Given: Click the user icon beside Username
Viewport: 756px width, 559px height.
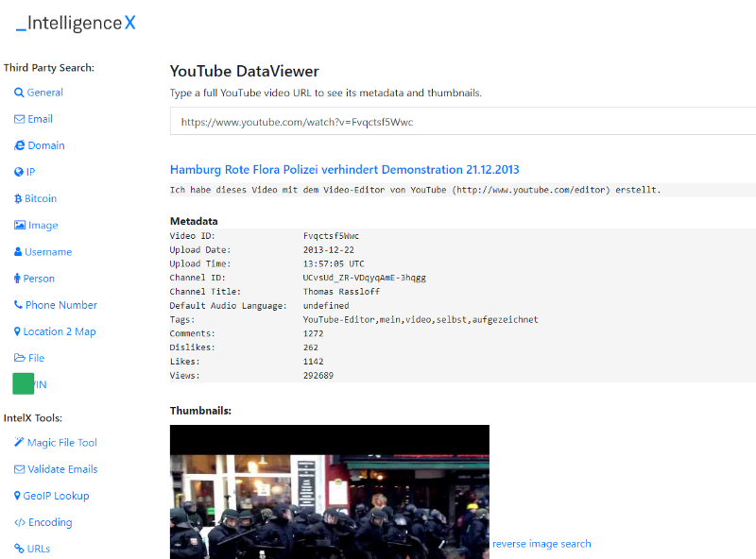Looking at the screenshot, I should tap(18, 251).
